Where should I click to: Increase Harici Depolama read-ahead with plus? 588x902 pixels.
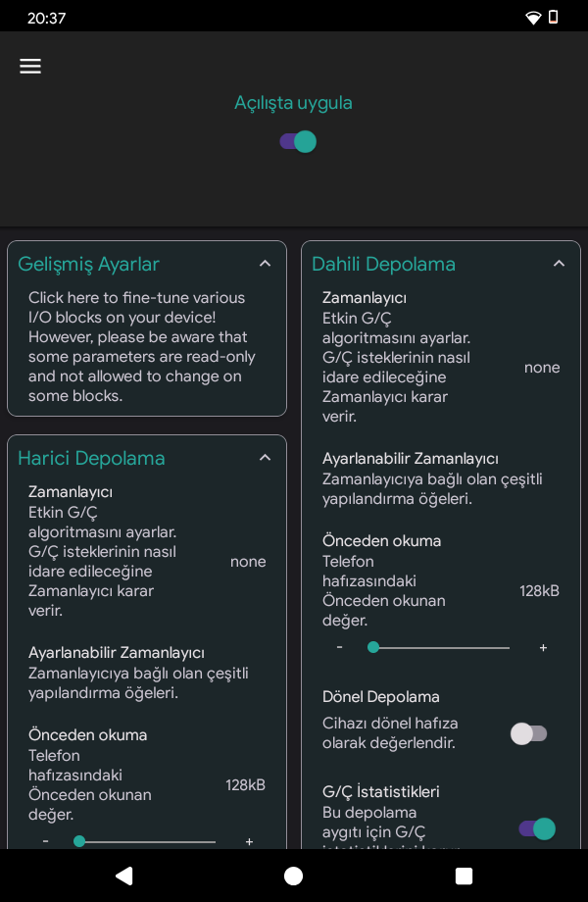[249, 841]
